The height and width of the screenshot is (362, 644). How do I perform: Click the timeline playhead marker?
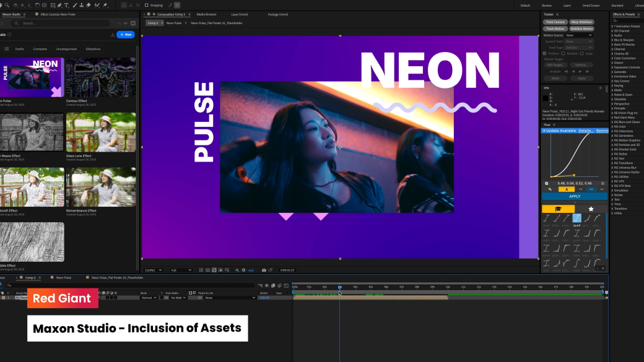point(339,287)
